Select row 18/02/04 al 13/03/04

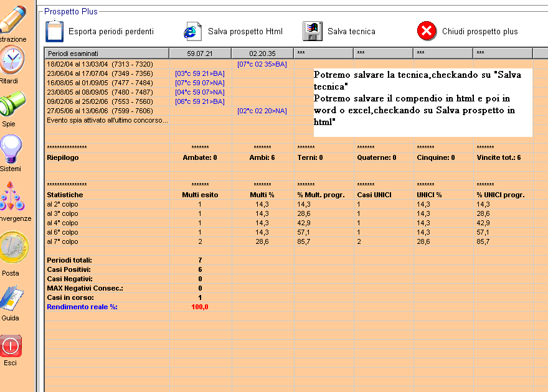pos(100,64)
